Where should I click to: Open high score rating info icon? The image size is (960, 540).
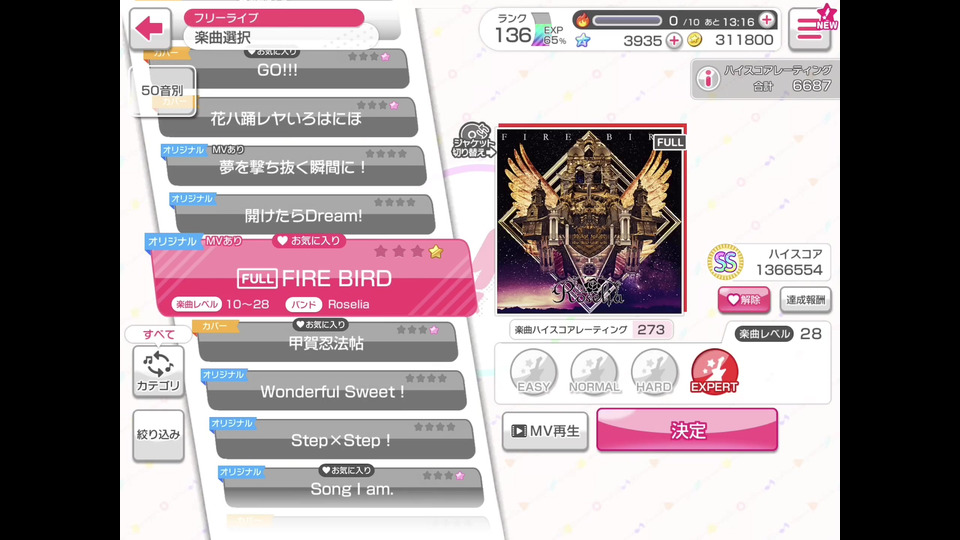[708, 79]
